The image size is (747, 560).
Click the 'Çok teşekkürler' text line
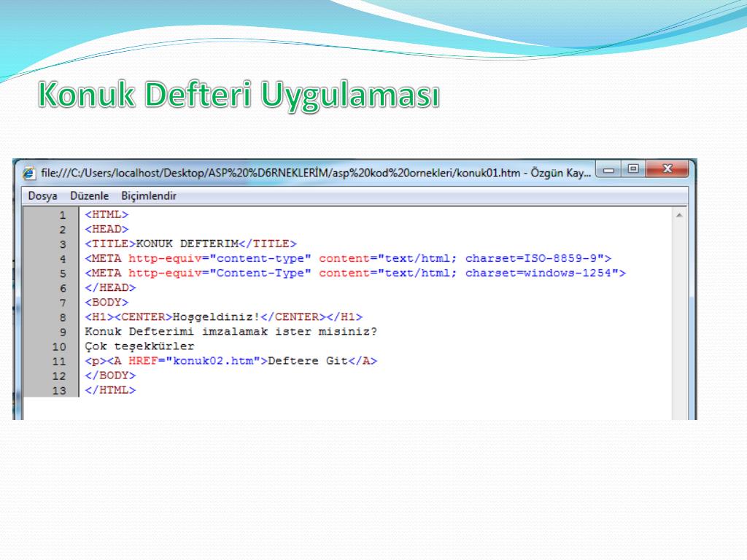pos(139,346)
